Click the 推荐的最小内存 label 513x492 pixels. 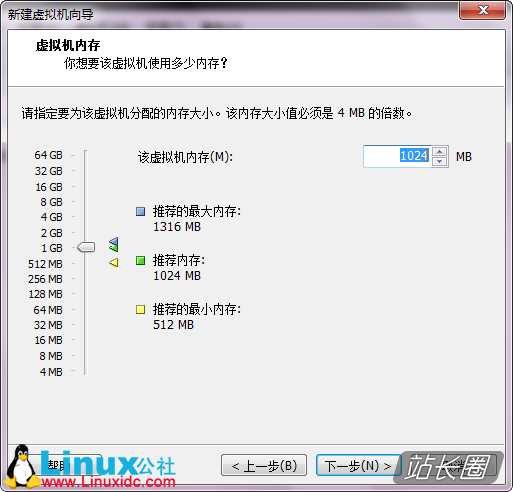197,309
